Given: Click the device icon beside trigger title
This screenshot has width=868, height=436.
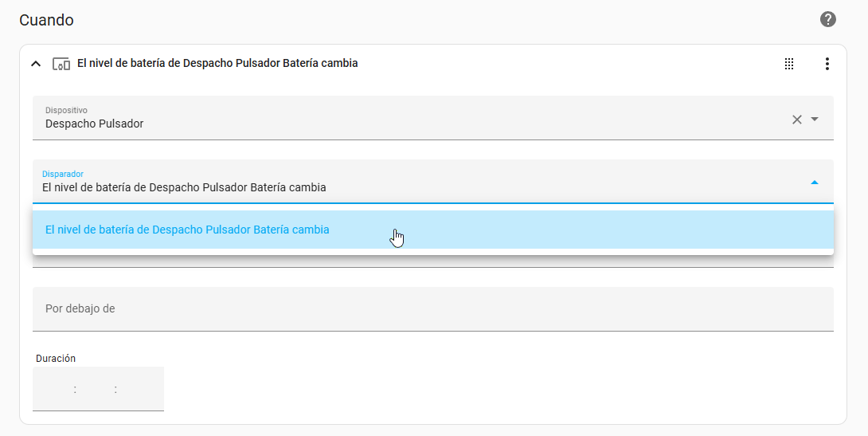Looking at the screenshot, I should pos(61,64).
